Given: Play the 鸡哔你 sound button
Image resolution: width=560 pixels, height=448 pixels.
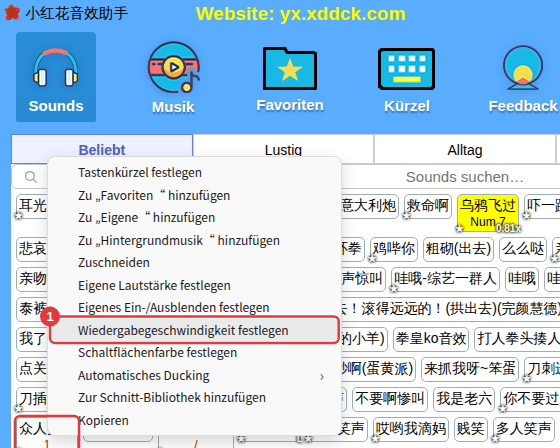Looking at the screenshot, I should (394, 249).
